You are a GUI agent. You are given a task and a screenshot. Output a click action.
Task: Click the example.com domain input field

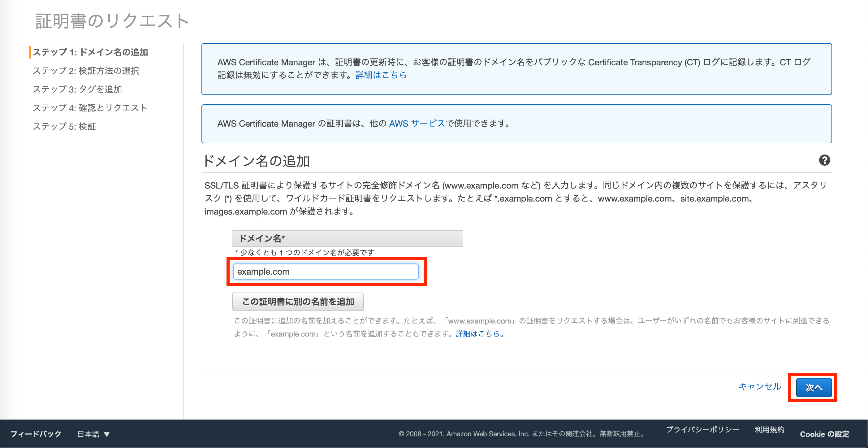[325, 271]
